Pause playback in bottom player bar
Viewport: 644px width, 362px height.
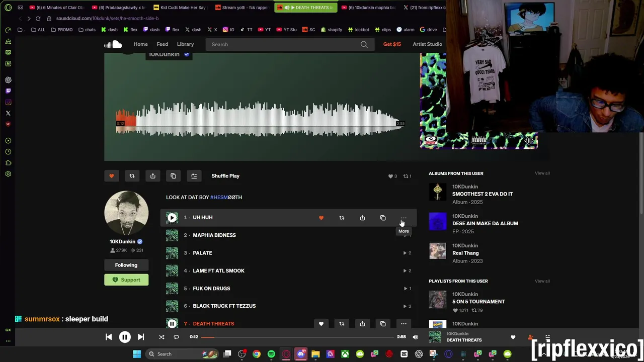click(125, 337)
